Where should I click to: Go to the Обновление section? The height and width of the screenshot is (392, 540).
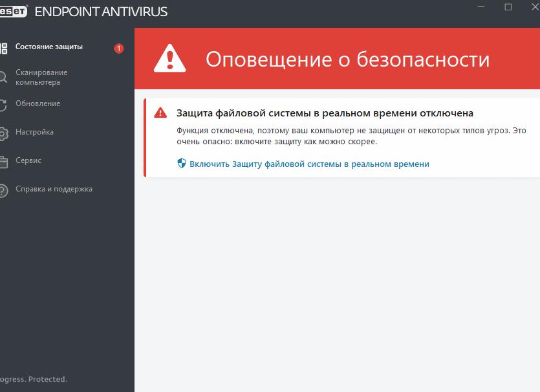coord(38,103)
